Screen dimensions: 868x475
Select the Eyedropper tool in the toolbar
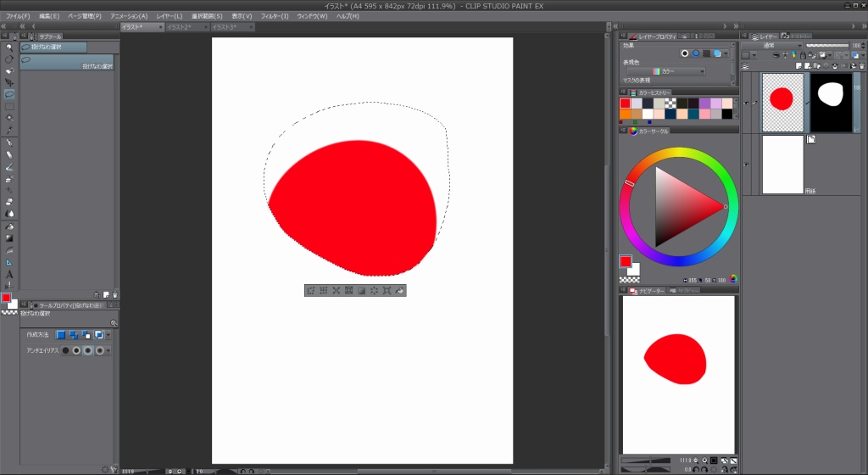(9, 131)
